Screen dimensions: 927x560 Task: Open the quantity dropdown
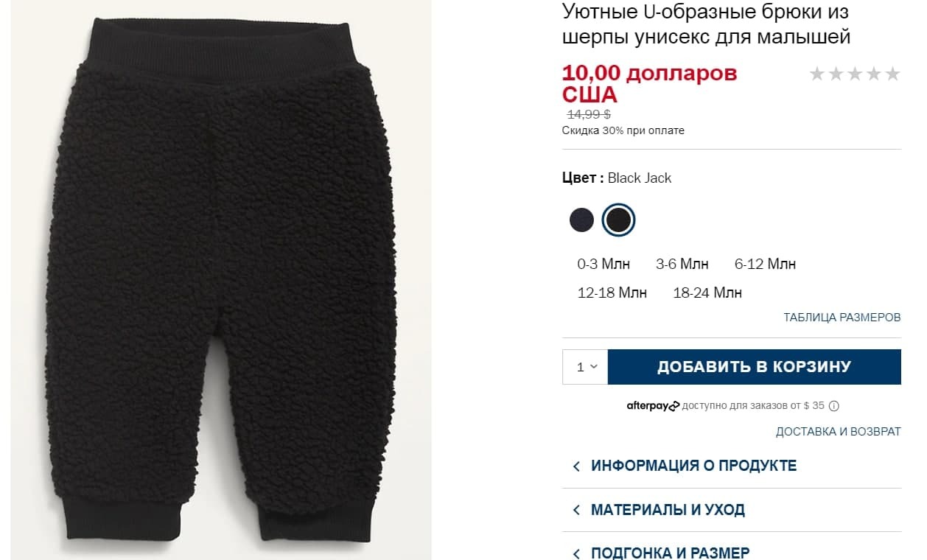(x=585, y=367)
